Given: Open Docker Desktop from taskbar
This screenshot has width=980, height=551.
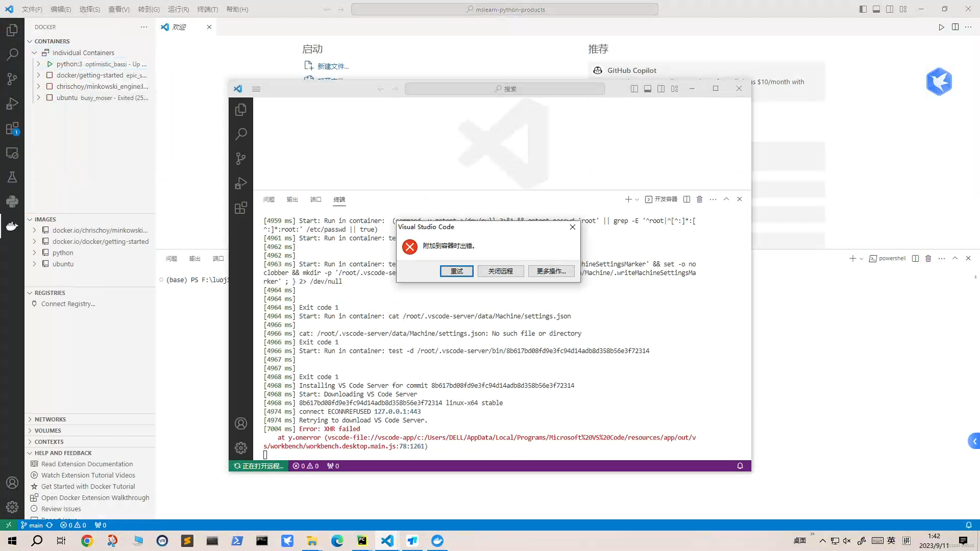Looking at the screenshot, I should point(437,541).
